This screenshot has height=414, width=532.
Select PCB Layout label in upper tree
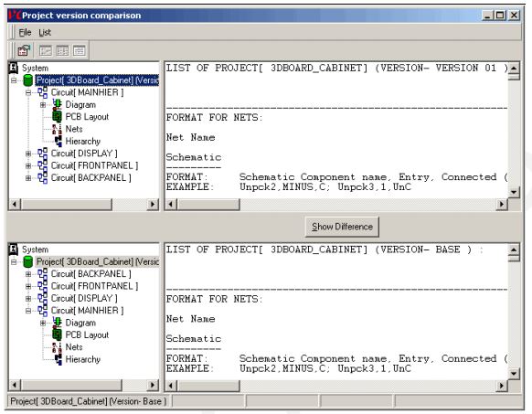[87, 117]
